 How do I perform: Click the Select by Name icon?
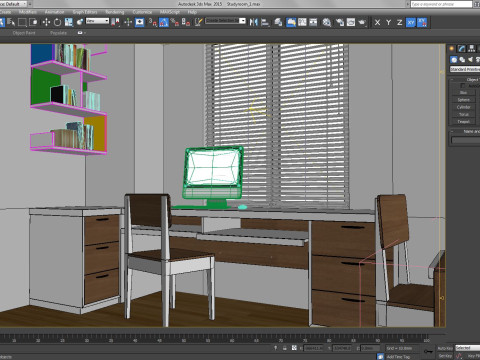11,22
